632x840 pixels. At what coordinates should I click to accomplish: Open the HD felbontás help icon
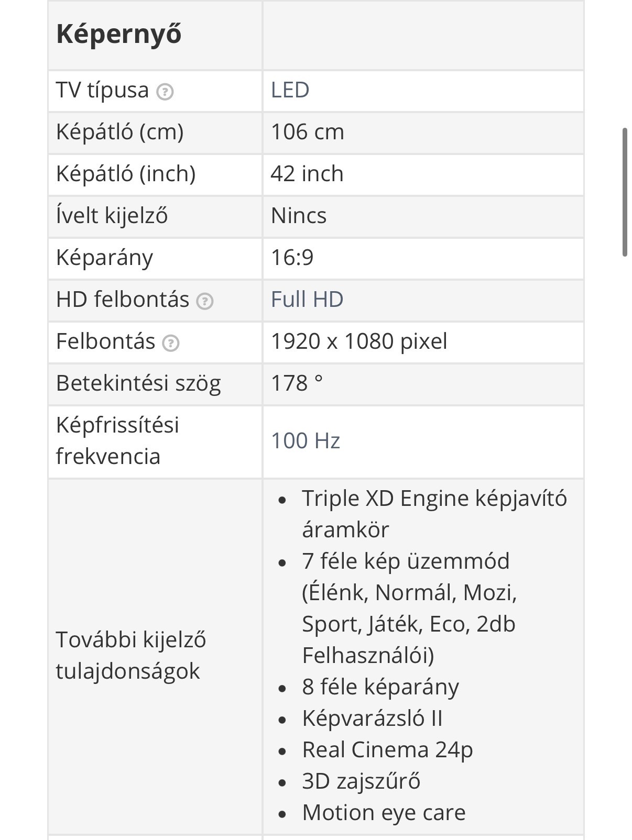pyautogui.click(x=204, y=301)
